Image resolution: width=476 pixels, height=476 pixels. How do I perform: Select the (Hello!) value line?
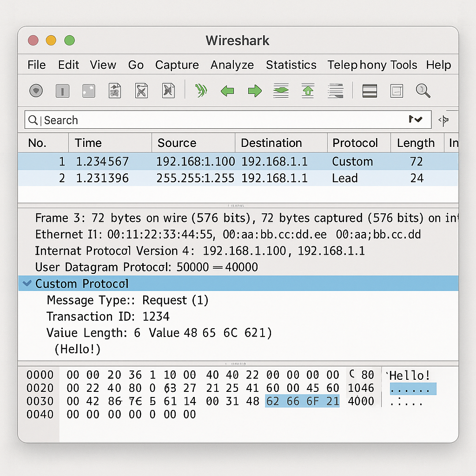point(78,349)
